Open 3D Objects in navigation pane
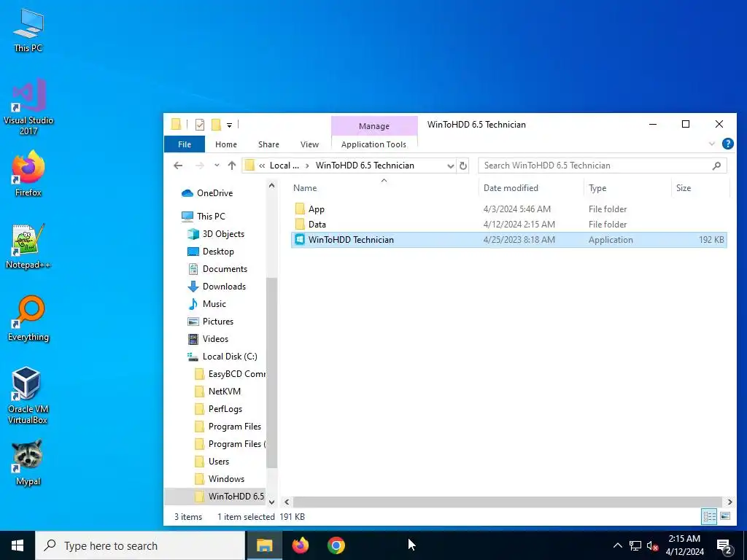 pos(223,234)
